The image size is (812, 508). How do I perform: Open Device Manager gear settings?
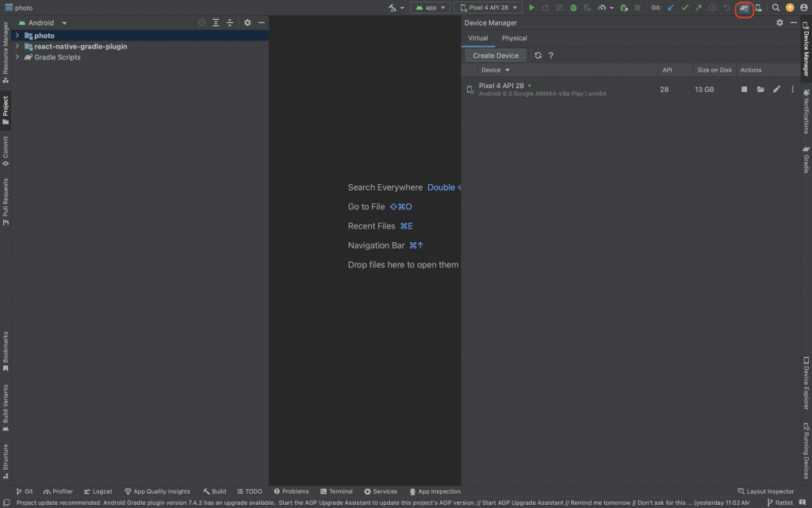click(x=779, y=23)
